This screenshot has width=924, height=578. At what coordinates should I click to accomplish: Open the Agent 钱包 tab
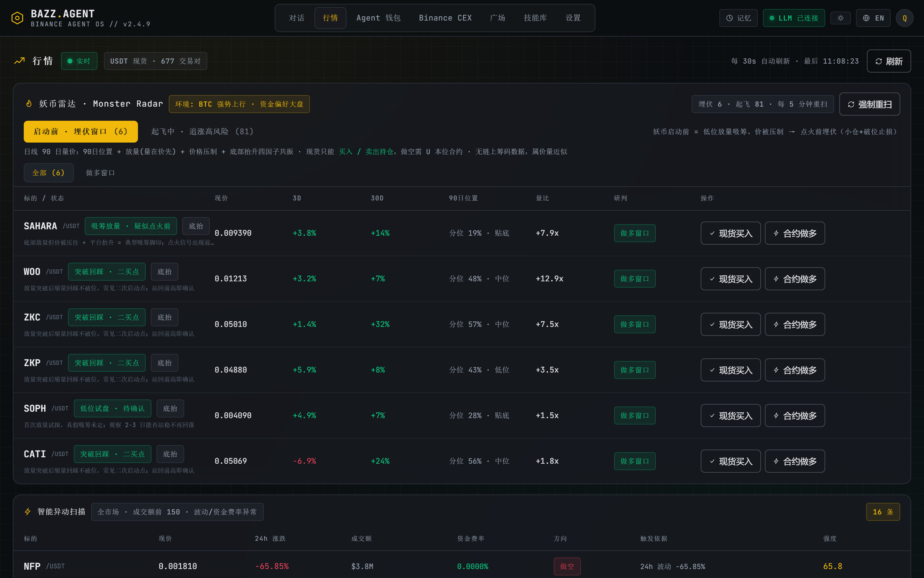pyautogui.click(x=378, y=18)
